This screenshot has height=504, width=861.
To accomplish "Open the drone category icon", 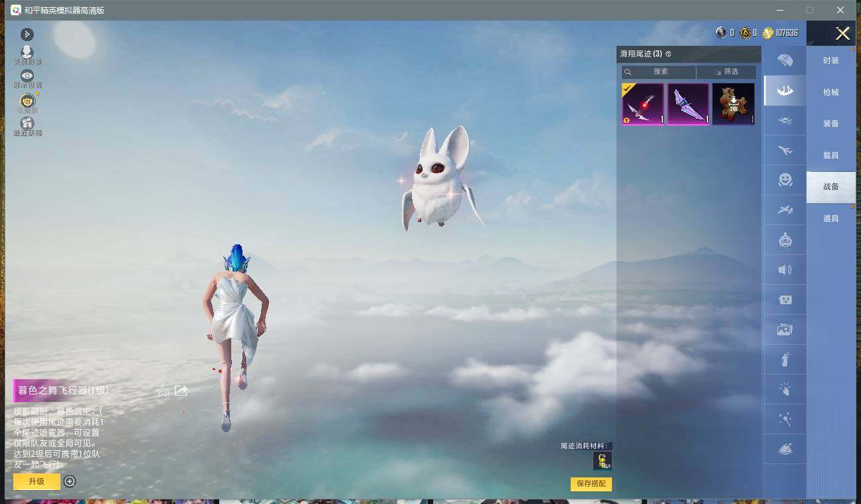I will point(785,121).
